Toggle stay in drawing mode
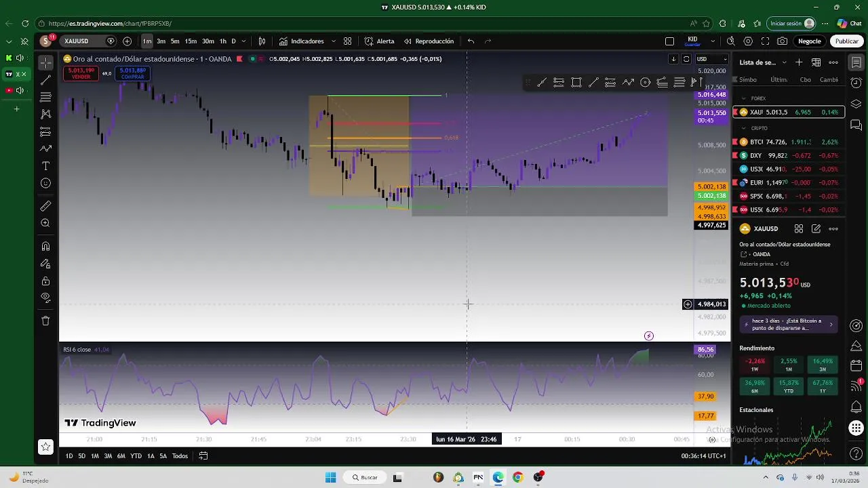Image resolution: width=868 pixels, height=488 pixels. pos(45,264)
